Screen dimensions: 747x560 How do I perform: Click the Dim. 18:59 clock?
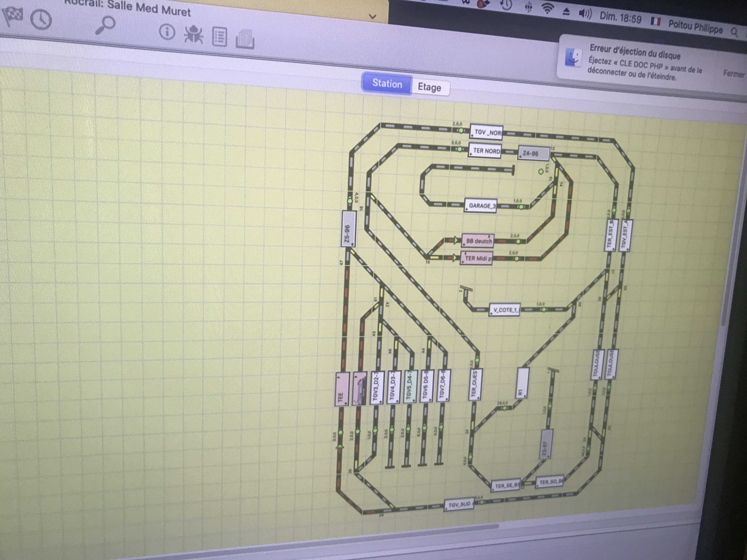click(620, 17)
